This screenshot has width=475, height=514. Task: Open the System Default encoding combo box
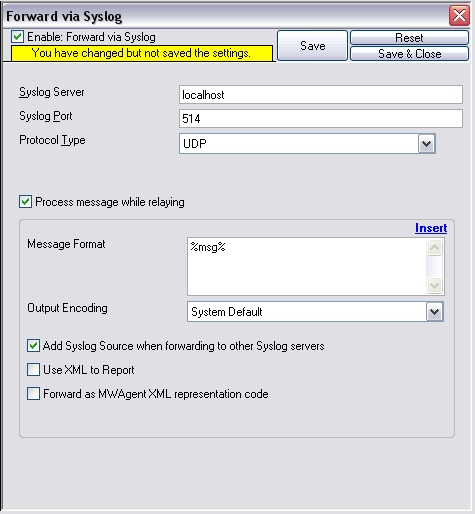(315, 312)
